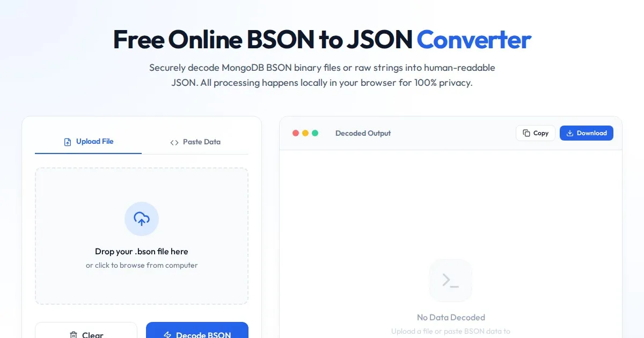The image size is (644, 338).
Task: Click the trash icon on Clear button
Action: [x=74, y=335]
